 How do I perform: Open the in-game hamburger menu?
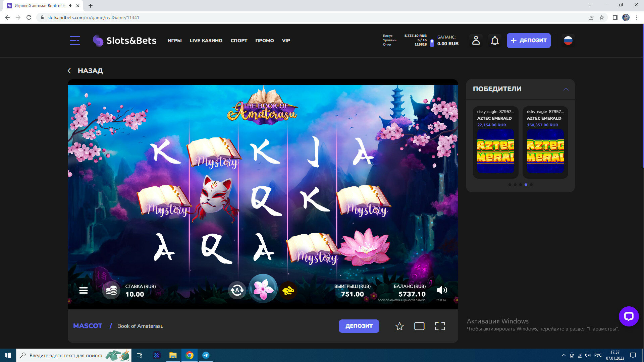(84, 290)
